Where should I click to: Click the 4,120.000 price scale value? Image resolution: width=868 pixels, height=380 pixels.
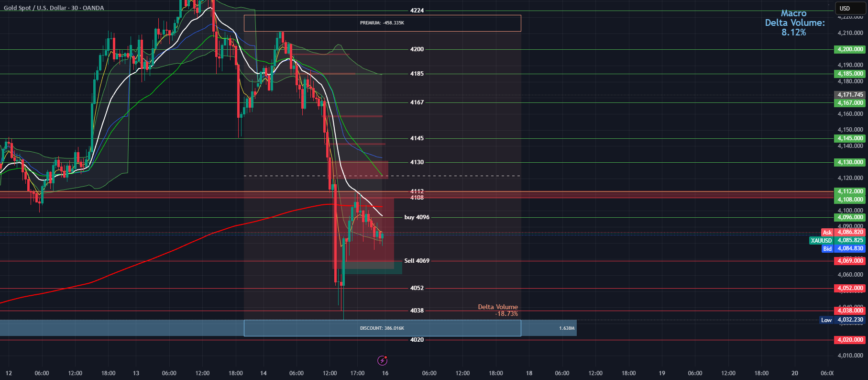(x=850, y=178)
